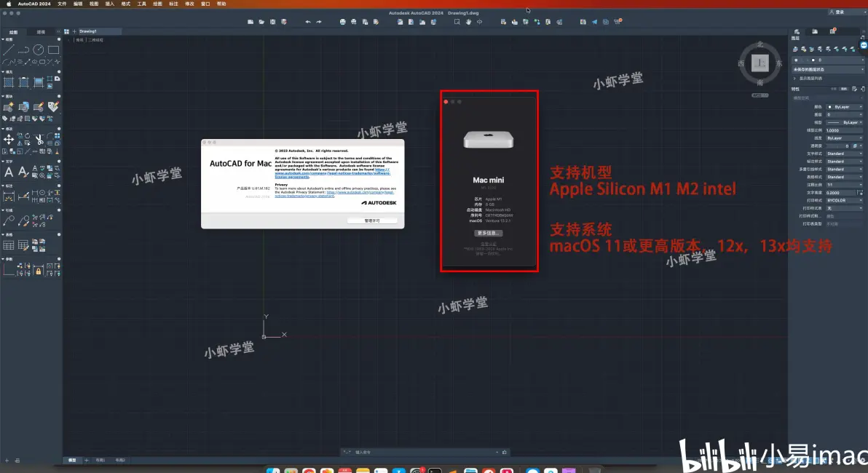Click the Insert Table tool
Screen dimensions: 868x473
pos(9,245)
